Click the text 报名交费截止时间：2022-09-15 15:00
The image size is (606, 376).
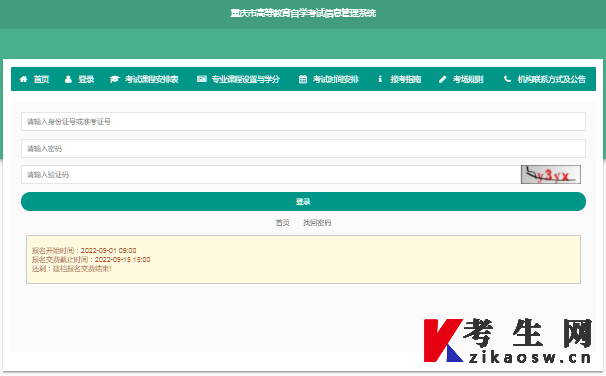91,260
